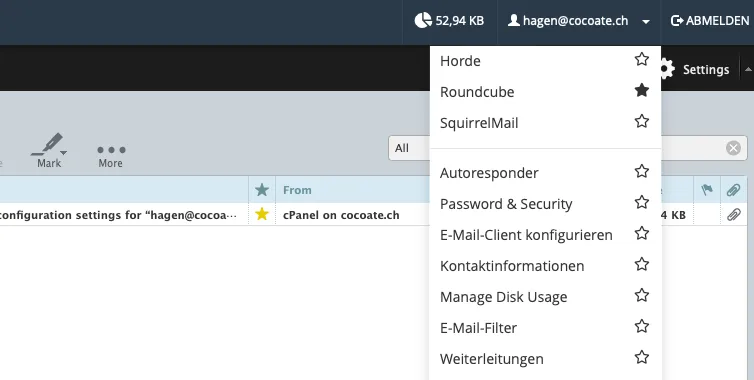
Task: Click the disk usage pie chart icon
Action: (x=423, y=21)
